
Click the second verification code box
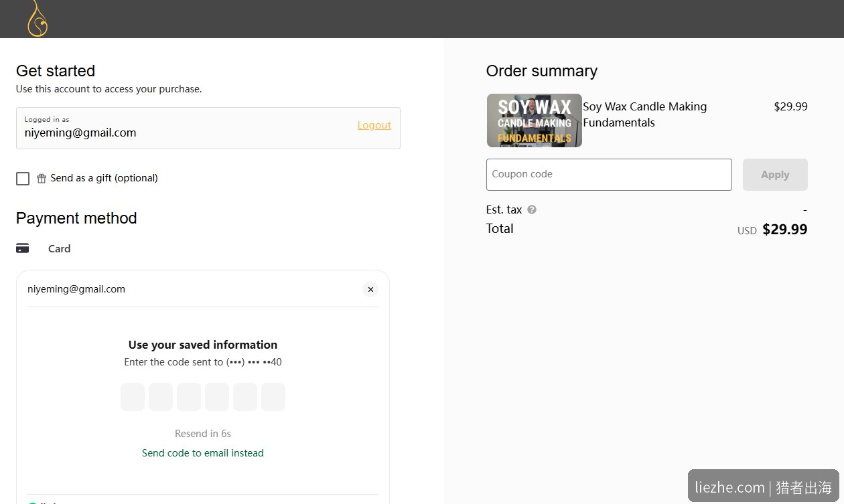[x=161, y=397]
